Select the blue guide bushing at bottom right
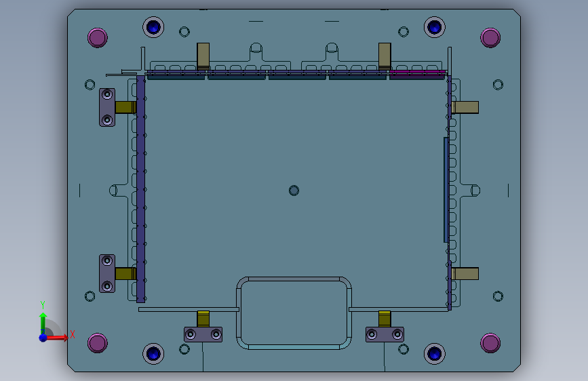Viewport: 588px width, 381px height. 435,354
